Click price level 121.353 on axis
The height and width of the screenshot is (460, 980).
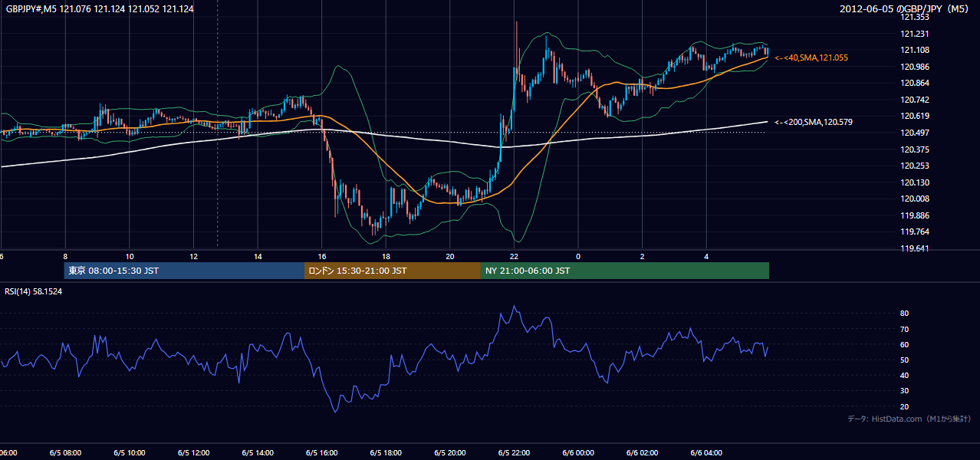[x=915, y=17]
